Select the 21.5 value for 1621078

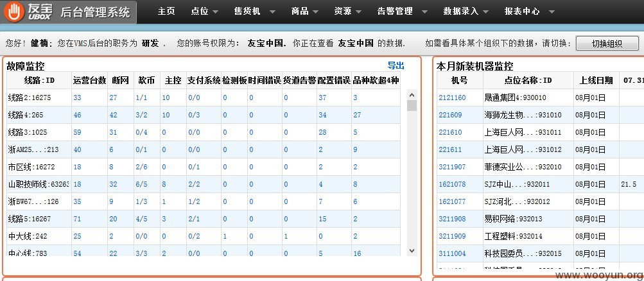(x=629, y=185)
